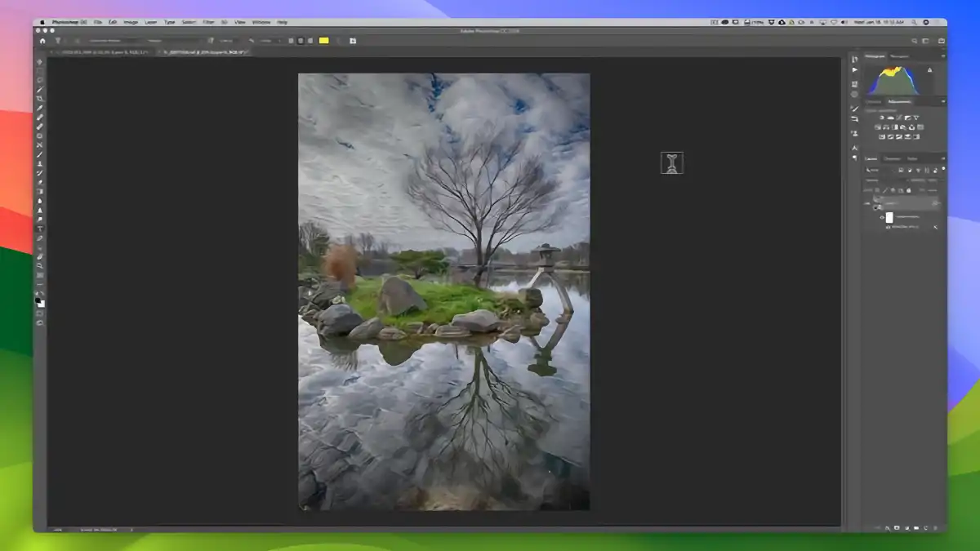Image resolution: width=980 pixels, height=551 pixels.
Task: Select the Type tool in the toolbar
Action: pos(39,229)
